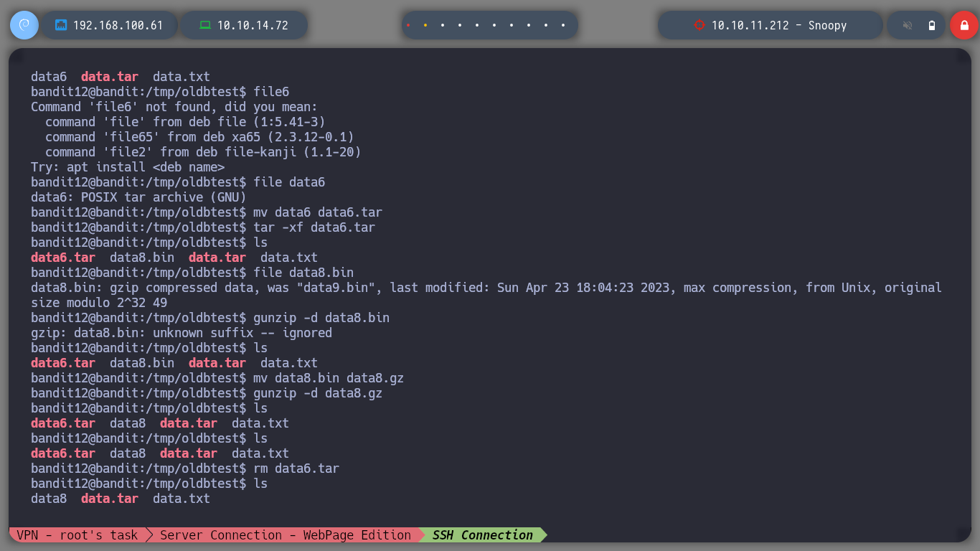Click the red crosshair target icon

point(699,25)
